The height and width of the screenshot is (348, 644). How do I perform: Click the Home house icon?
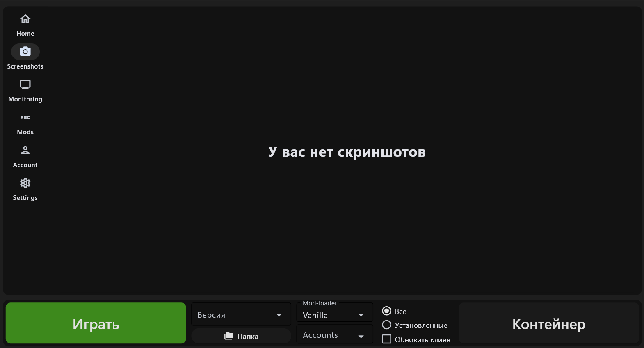pyautogui.click(x=25, y=19)
